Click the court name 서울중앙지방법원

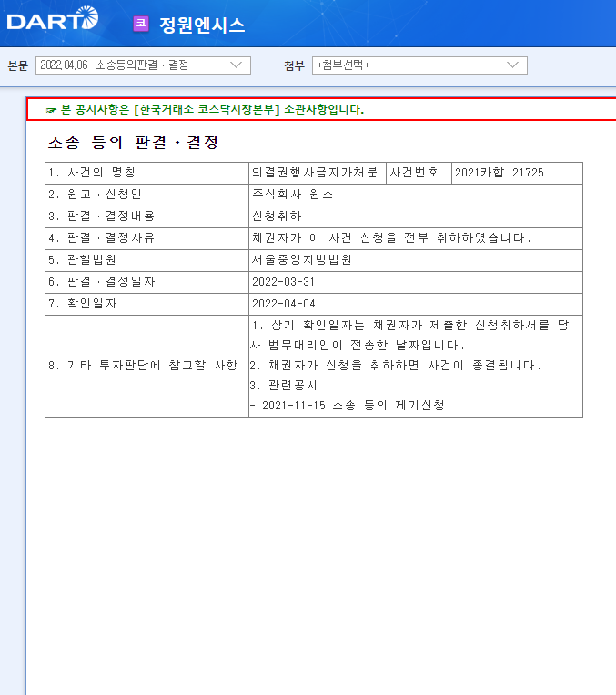coord(301,260)
